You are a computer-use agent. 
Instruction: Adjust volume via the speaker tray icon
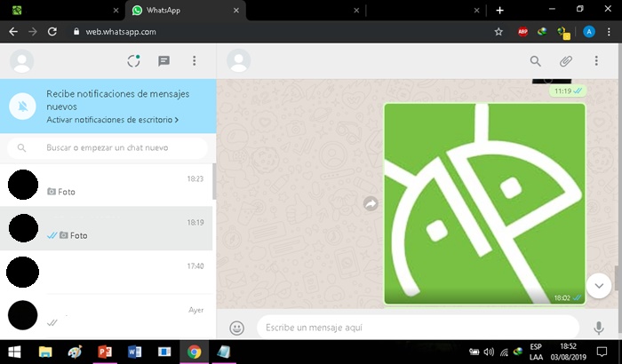pos(489,352)
